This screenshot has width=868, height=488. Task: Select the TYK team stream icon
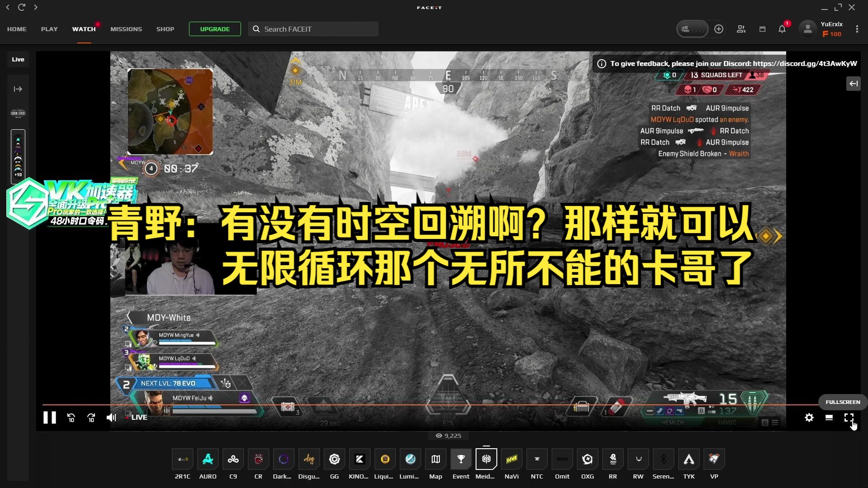[689, 459]
